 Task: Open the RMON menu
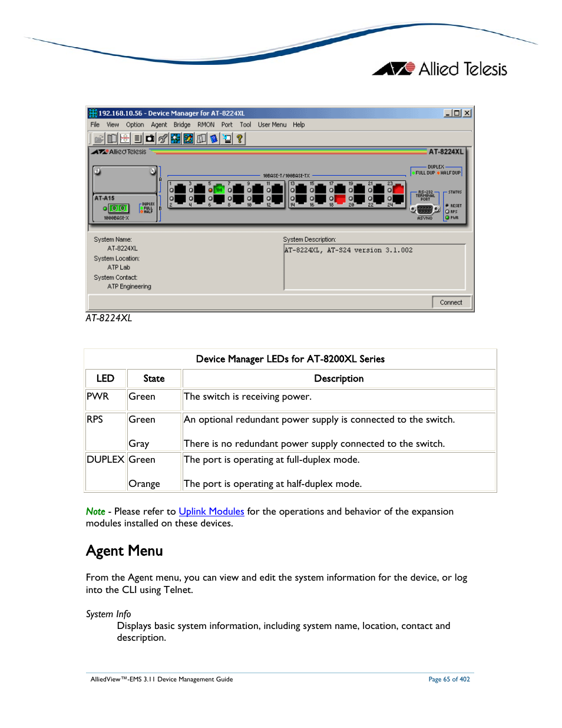coord(206,124)
